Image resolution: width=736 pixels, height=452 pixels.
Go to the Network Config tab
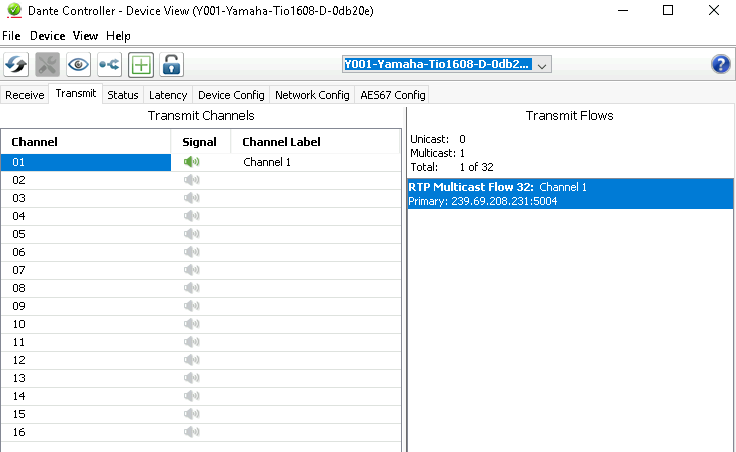(x=312, y=95)
